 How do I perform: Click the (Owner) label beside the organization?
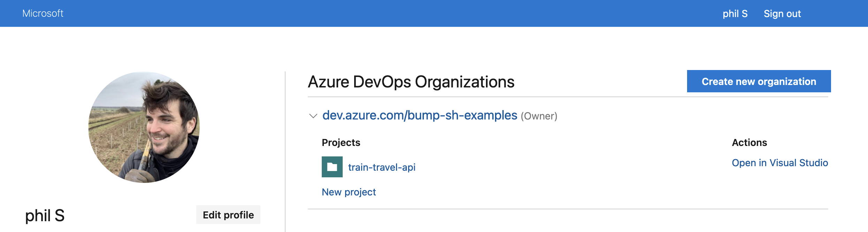tap(539, 116)
